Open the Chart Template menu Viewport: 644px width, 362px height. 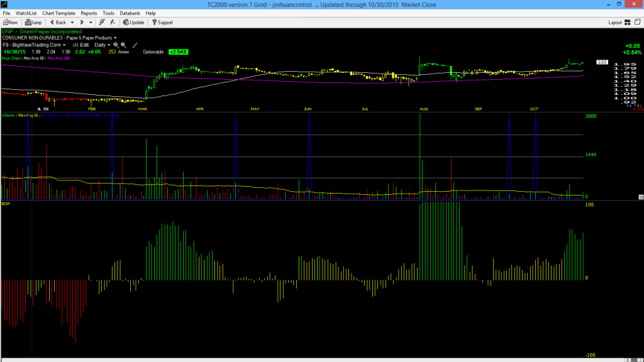[58, 13]
